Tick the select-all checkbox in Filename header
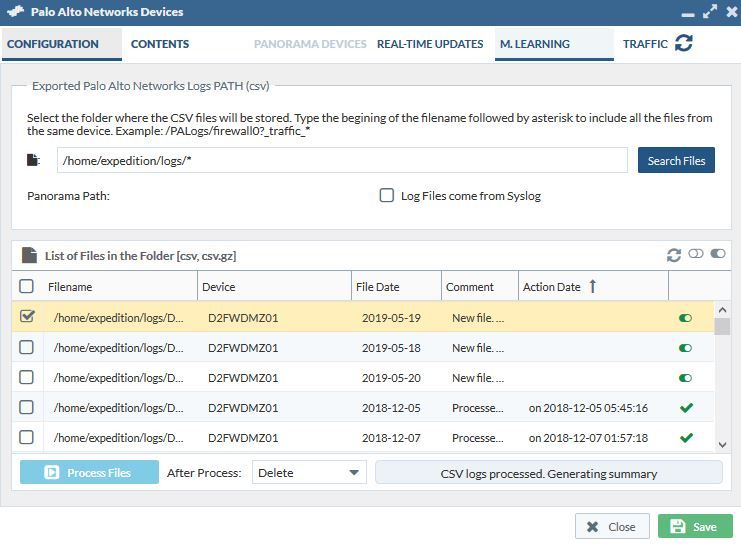Image resolution: width=741 pixels, height=544 pixels. point(26,286)
